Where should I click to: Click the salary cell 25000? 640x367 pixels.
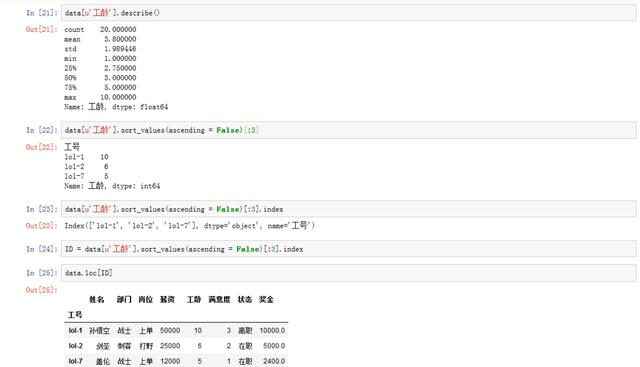(x=170, y=346)
